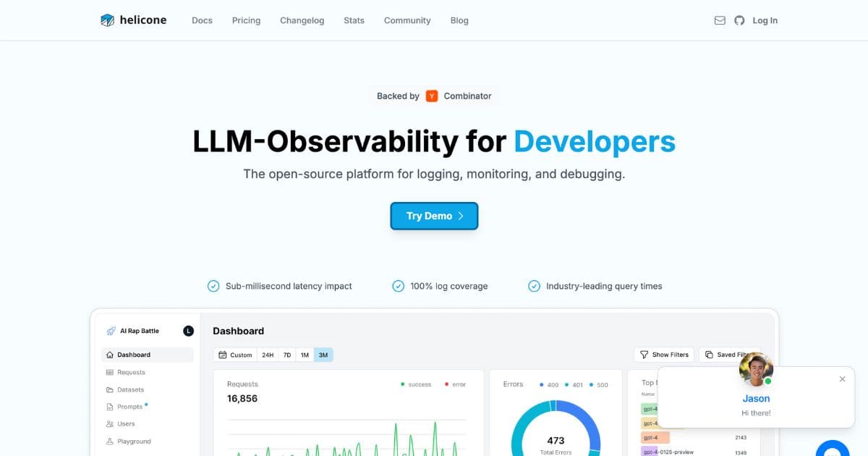
Task: Click the 400 errors legend dot
Action: (541, 384)
